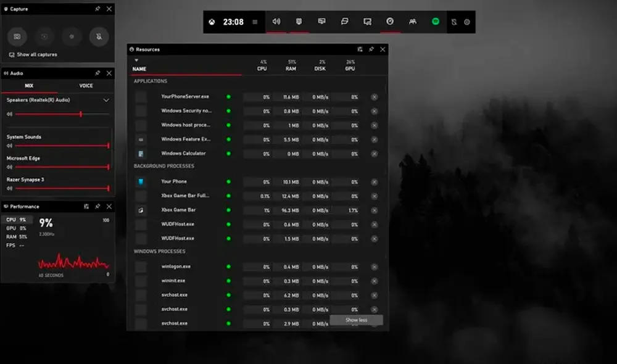Image resolution: width=617 pixels, height=364 pixels.
Task: Adjust the Microsoft Edge volume slider
Action: point(62,167)
